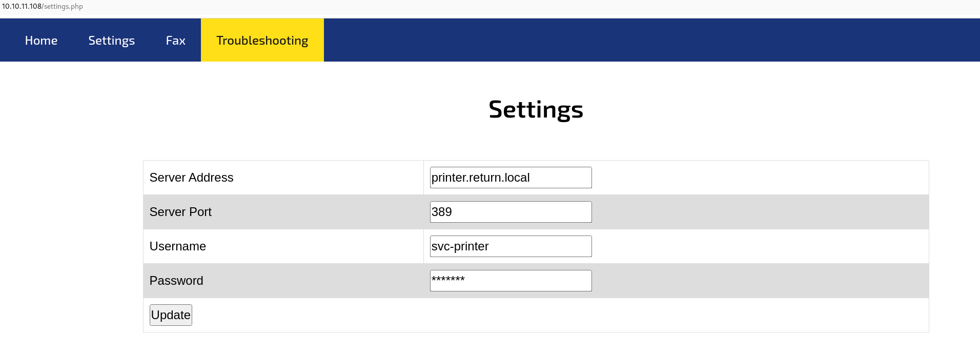Go to the Settings navigation tab
Image resolution: width=980 pixels, height=352 pixels.
[111, 40]
